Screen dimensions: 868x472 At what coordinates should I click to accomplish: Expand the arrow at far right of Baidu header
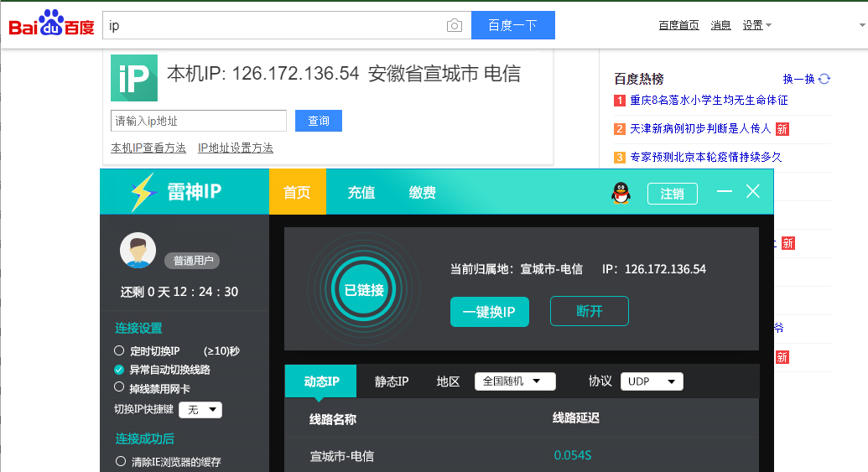[862, 25]
